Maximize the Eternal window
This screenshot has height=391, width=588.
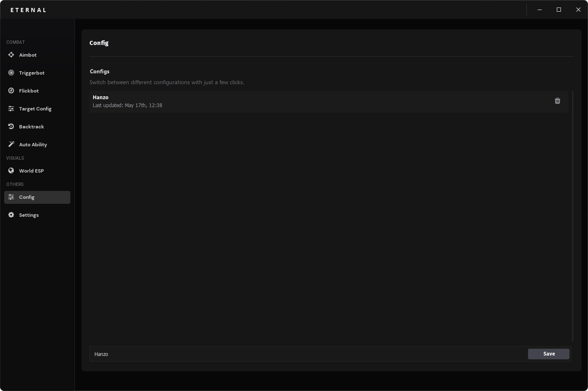coord(559,10)
